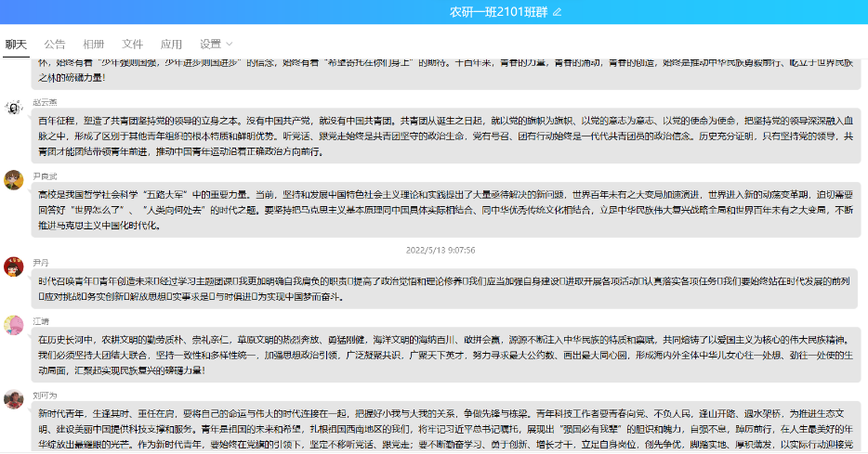Open the 应用 tab

point(172,44)
